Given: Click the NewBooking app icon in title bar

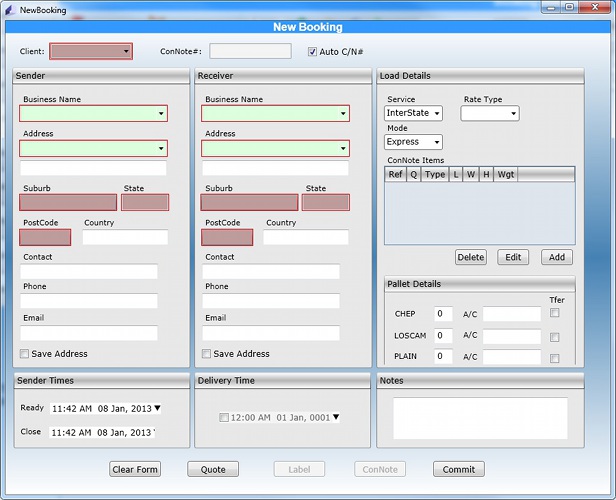Looking at the screenshot, I should pos(10,10).
